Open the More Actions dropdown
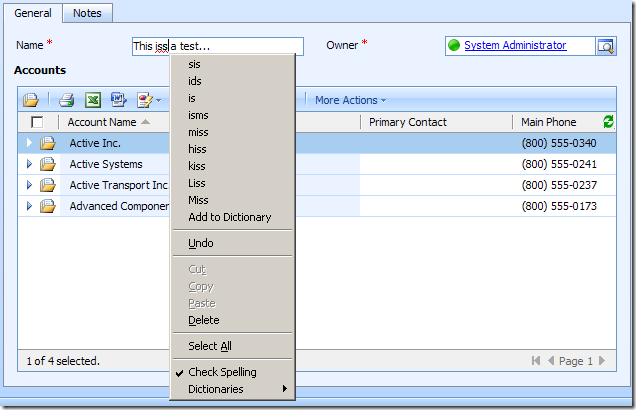This screenshot has height=410, width=636. tap(350, 100)
